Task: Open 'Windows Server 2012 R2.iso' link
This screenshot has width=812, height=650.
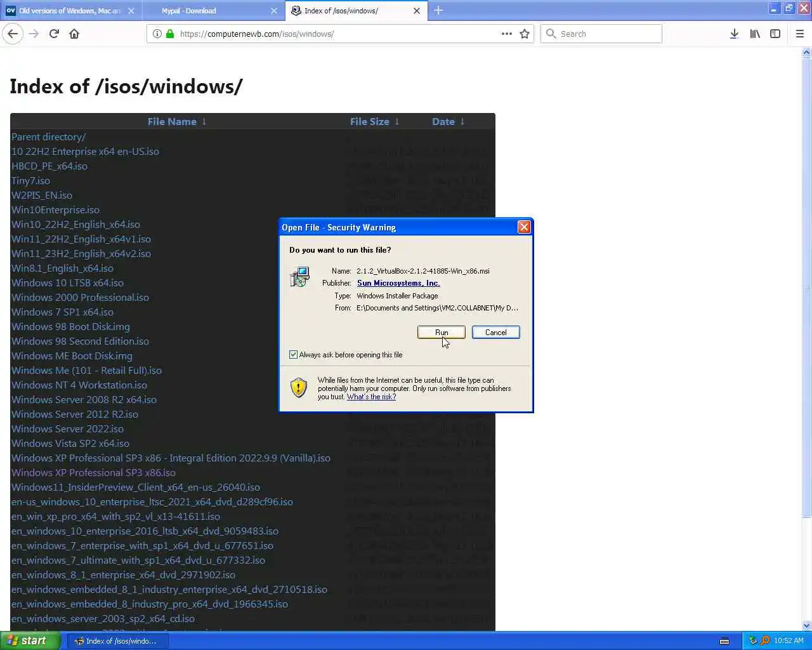Action: [75, 414]
